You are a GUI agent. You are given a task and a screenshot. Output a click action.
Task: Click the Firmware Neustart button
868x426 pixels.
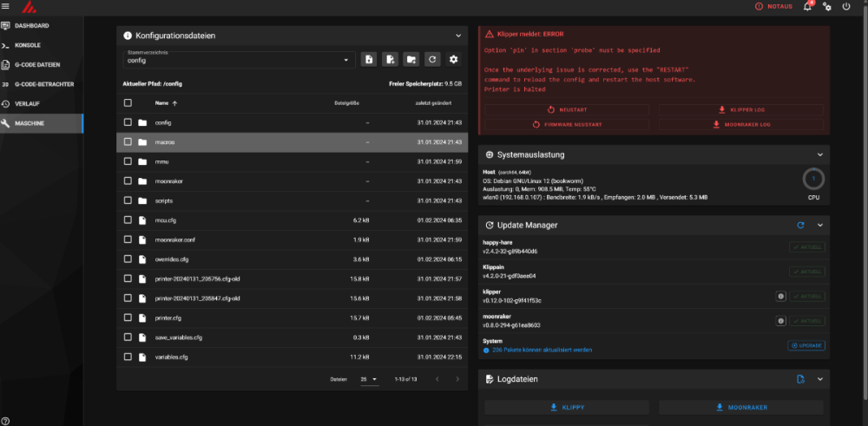[567, 124]
